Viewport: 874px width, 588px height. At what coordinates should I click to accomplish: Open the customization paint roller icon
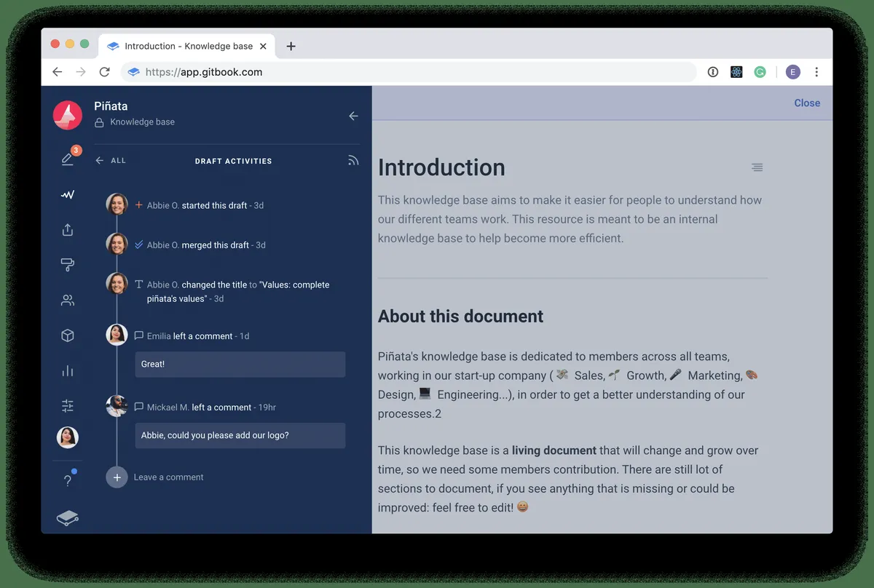(x=67, y=264)
